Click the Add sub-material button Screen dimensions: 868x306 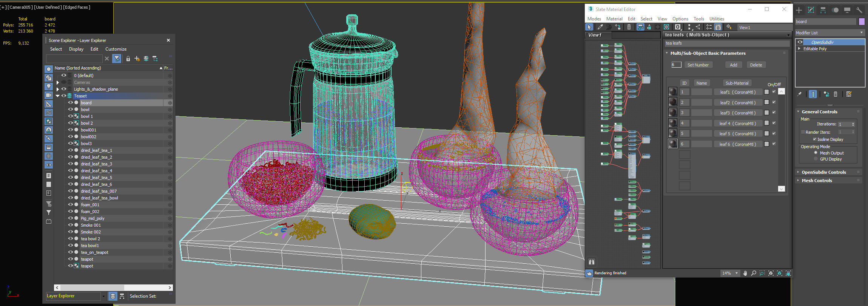pos(734,65)
